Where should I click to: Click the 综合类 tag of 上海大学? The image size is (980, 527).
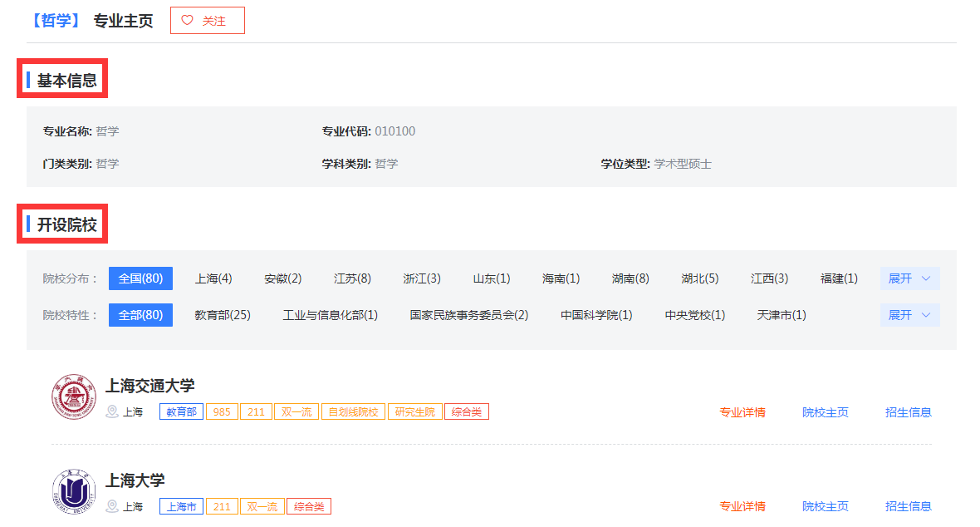tap(309, 506)
